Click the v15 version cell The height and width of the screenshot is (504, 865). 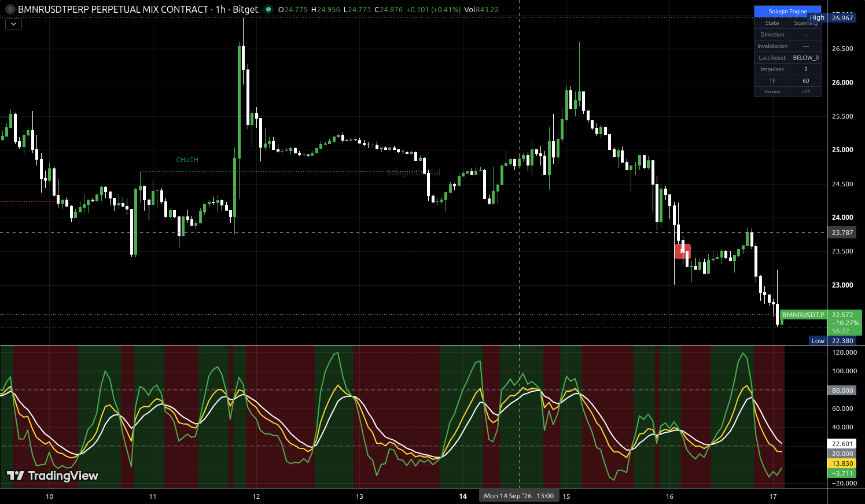point(806,91)
